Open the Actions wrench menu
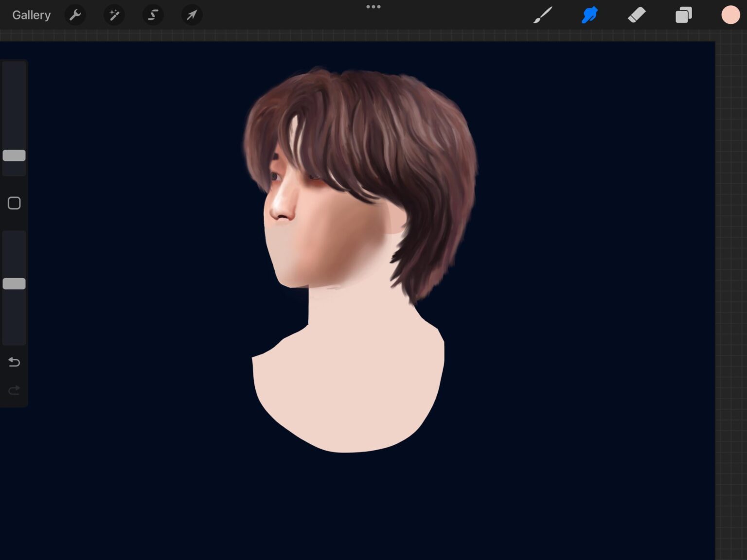The height and width of the screenshot is (560, 747). tap(75, 15)
